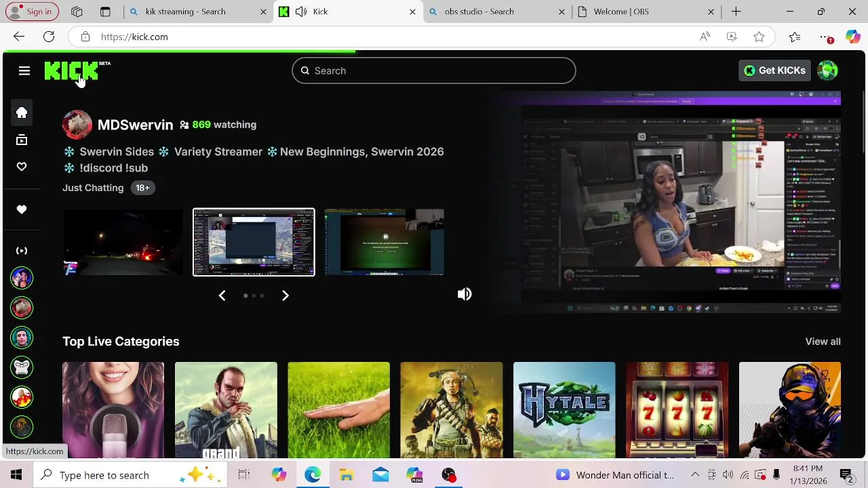The height and width of the screenshot is (488, 868).
Task: Select the green screen stream thumbnail
Action: click(x=384, y=242)
